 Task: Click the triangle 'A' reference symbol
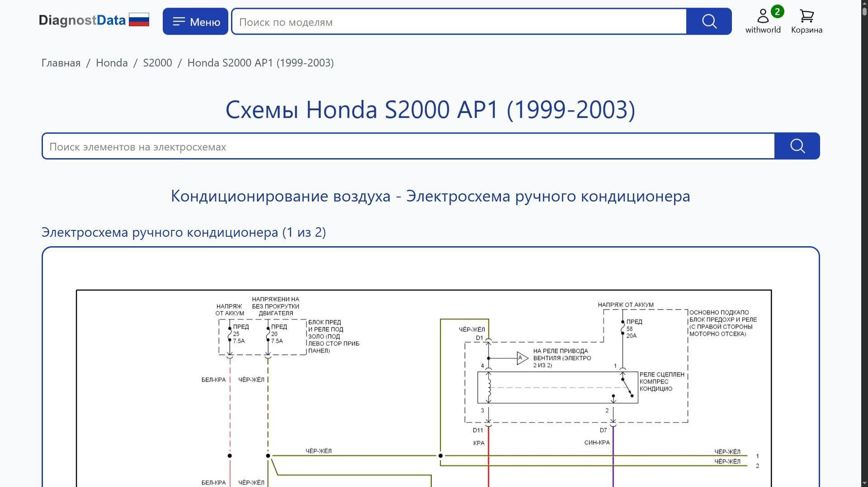click(522, 358)
